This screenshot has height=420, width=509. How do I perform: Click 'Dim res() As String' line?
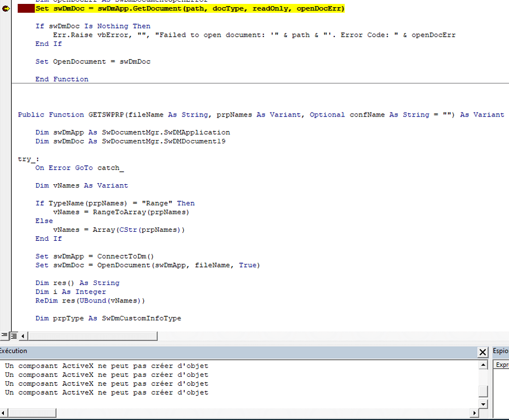77,283
